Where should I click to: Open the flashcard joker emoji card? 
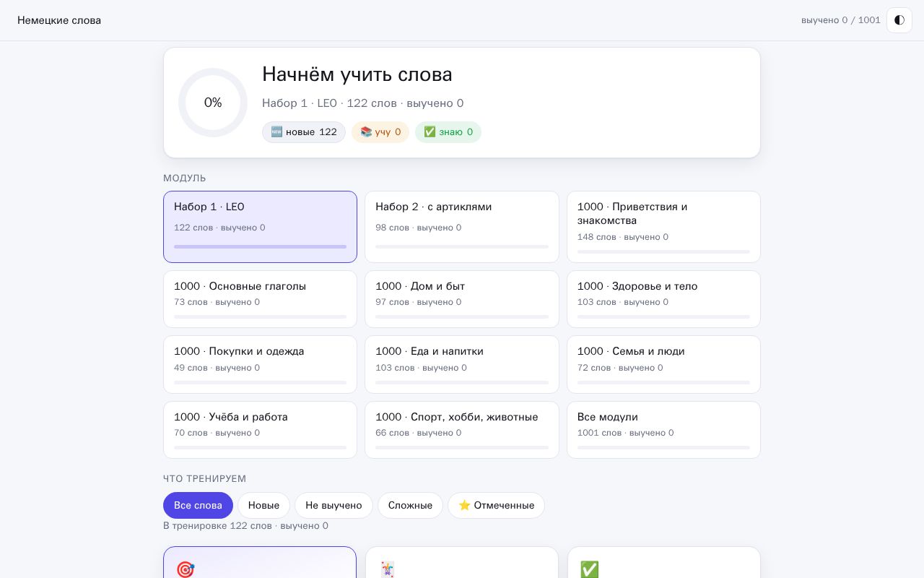pos(462,563)
